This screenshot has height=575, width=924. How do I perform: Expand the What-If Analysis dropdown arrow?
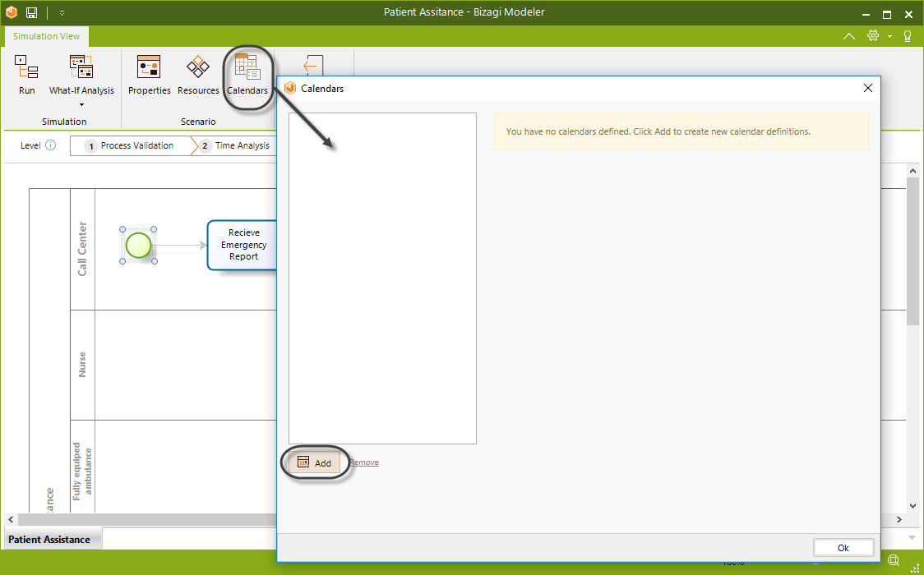81,105
